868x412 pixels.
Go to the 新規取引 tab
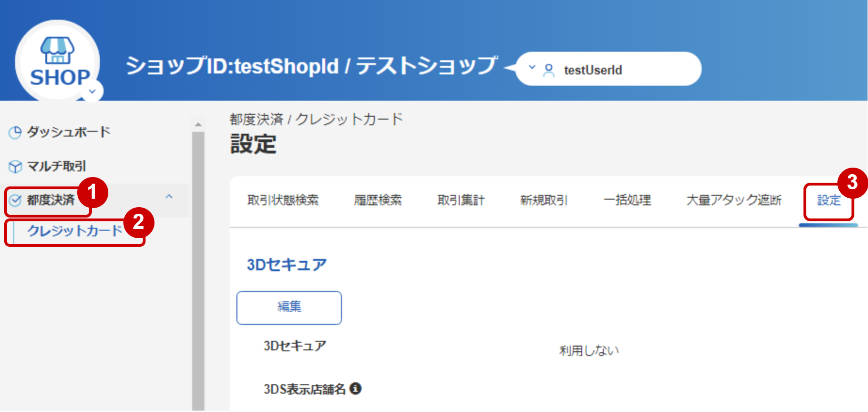pyautogui.click(x=544, y=201)
